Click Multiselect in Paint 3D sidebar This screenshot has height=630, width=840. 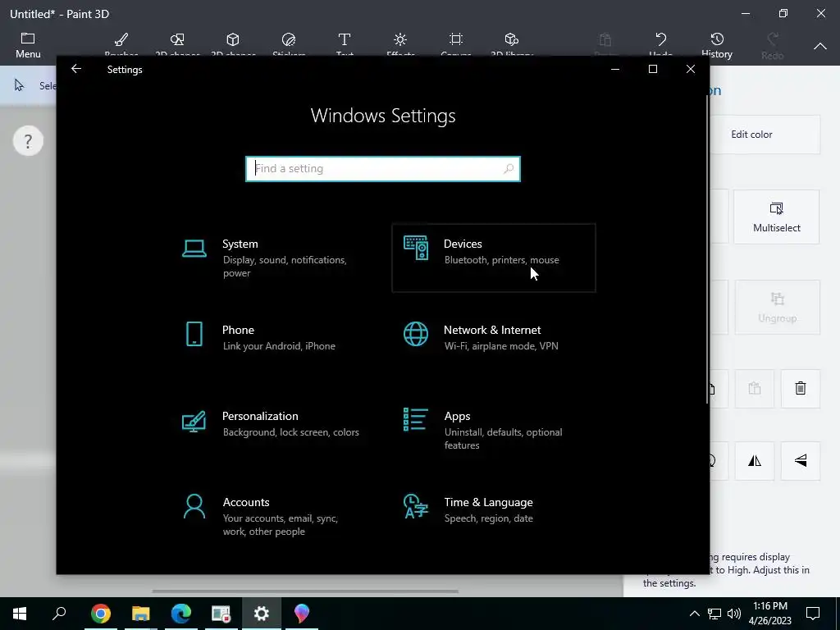(x=776, y=217)
